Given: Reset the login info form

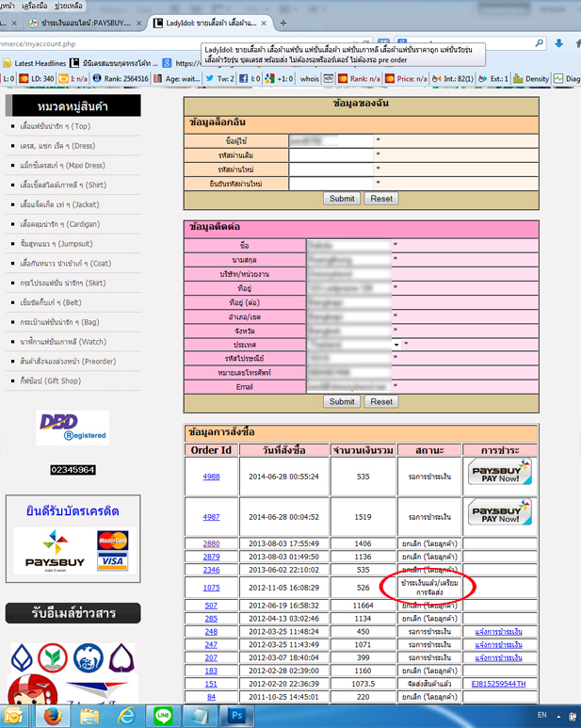Looking at the screenshot, I should pos(381,199).
